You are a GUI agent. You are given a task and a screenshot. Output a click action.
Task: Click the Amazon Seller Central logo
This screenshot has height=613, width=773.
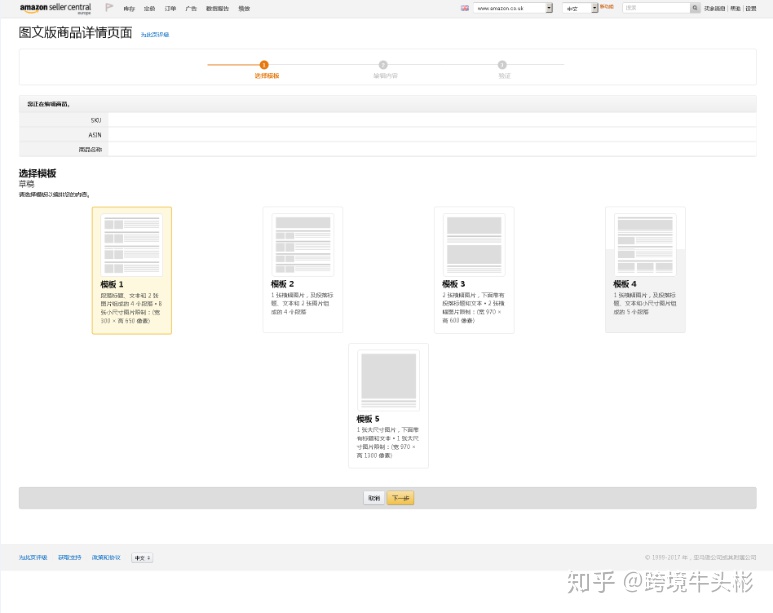click(55, 8)
